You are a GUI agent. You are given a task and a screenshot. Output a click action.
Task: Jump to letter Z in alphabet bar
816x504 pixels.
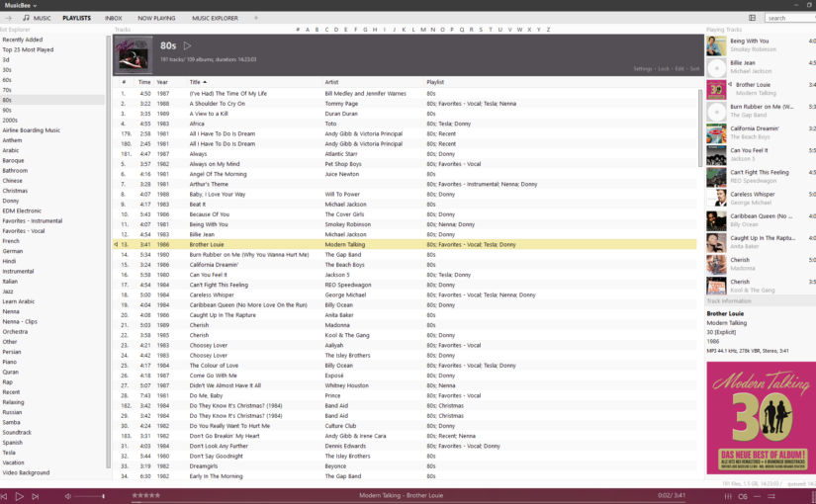548,30
